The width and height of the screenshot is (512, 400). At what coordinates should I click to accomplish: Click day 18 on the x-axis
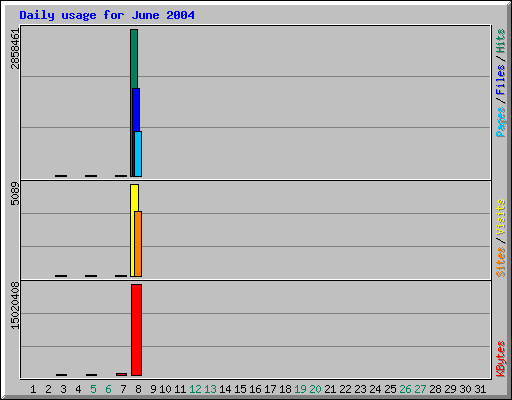tap(285, 389)
